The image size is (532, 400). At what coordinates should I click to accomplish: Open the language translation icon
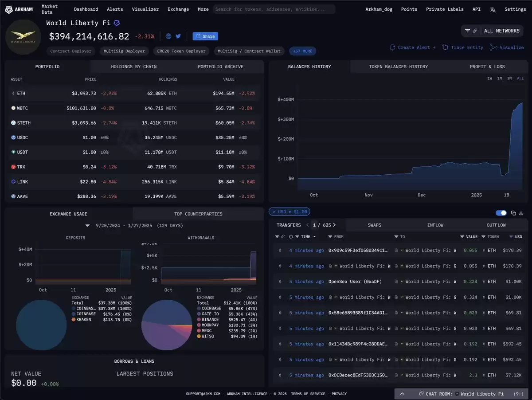(x=493, y=9)
